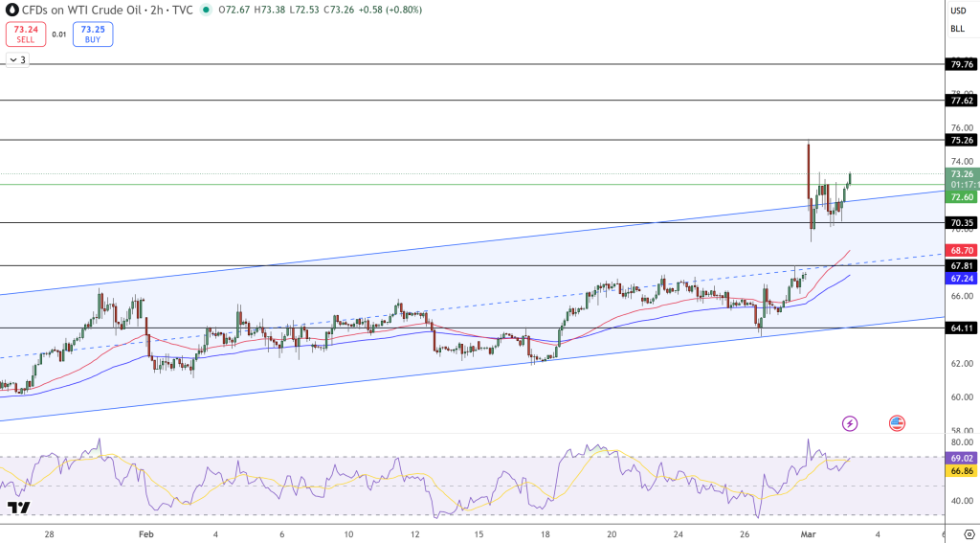Open the WTI Crude Oil symbol logo
The width and height of the screenshot is (980, 543).
[11, 10]
